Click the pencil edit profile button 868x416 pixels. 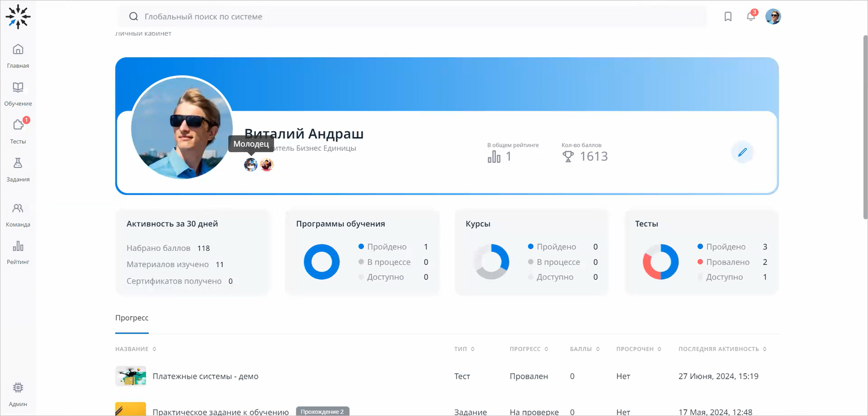pyautogui.click(x=742, y=152)
